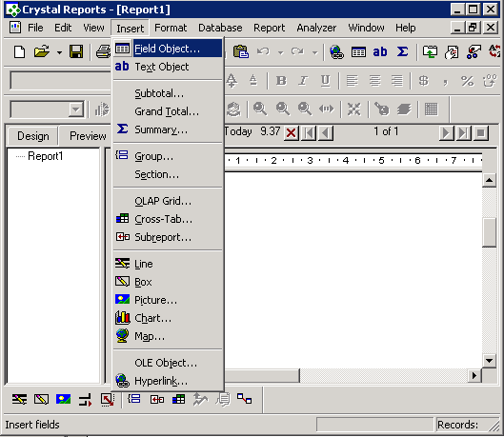Switch to the Design tab
The height and width of the screenshot is (437, 504).
click(x=33, y=136)
